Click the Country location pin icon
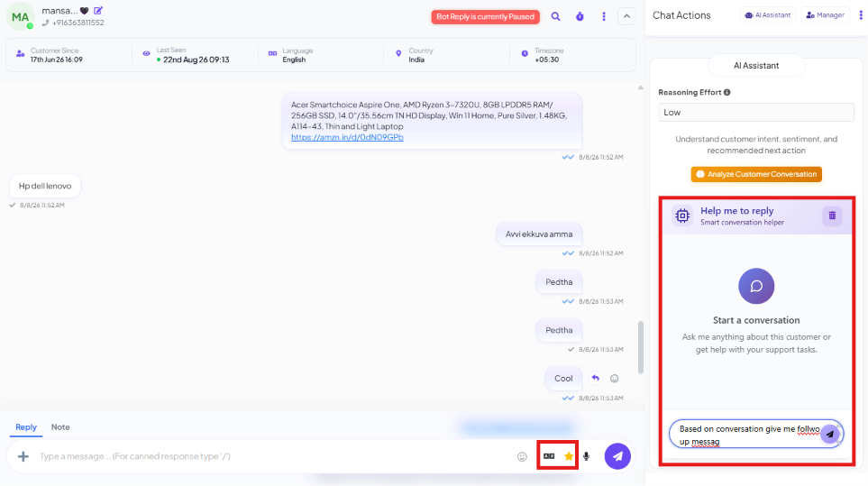 click(x=398, y=54)
